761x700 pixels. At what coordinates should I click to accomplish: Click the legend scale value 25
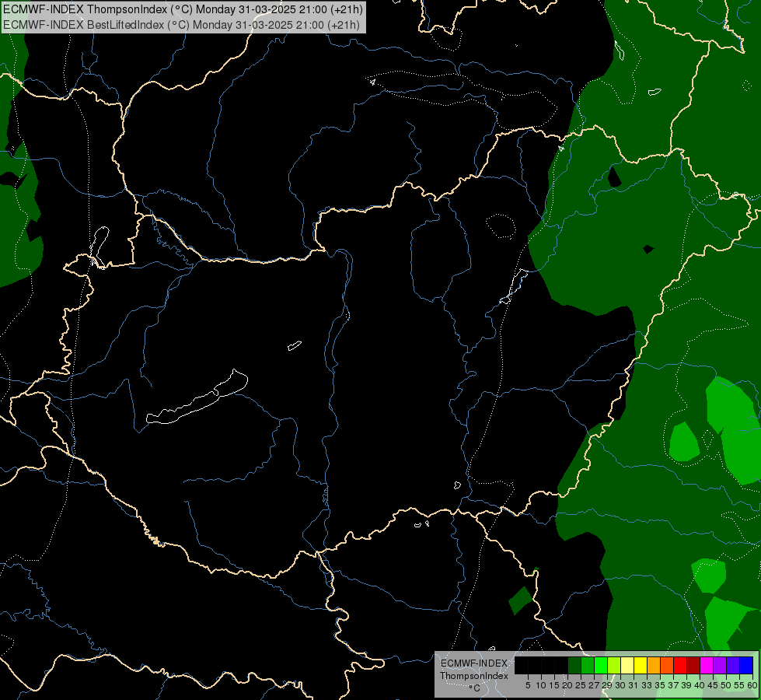pos(581,685)
